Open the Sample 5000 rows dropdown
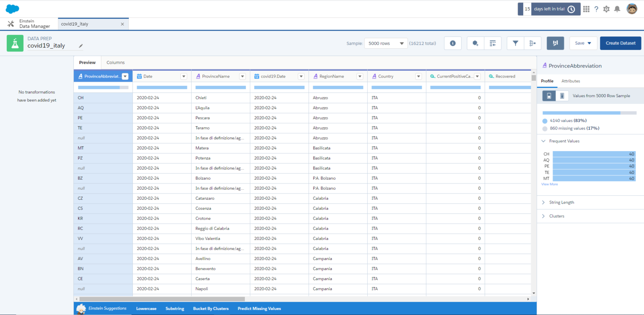Image resolution: width=644 pixels, height=315 pixels. (386, 43)
